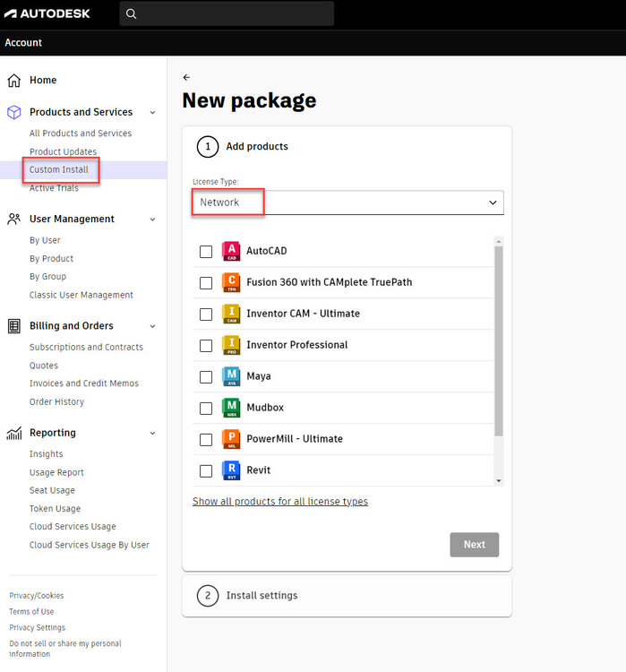Collapse the Billing and Orders section
626x672 pixels.
[152, 326]
